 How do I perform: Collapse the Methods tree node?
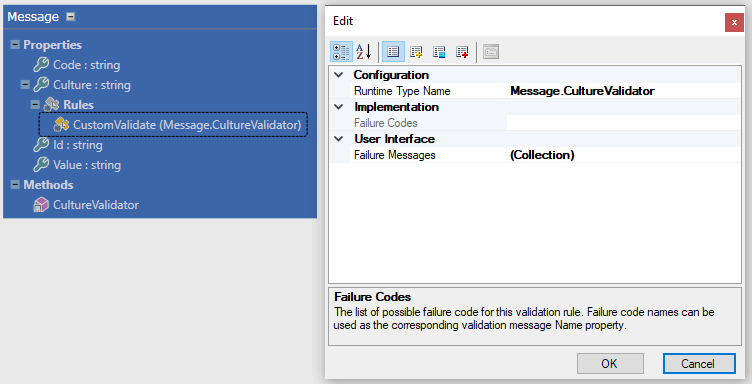(15, 185)
